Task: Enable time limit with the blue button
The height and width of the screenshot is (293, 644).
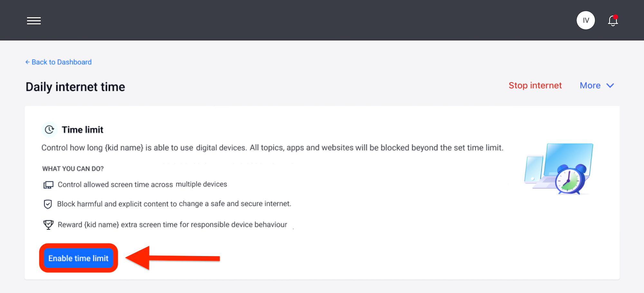Action: pos(78,258)
